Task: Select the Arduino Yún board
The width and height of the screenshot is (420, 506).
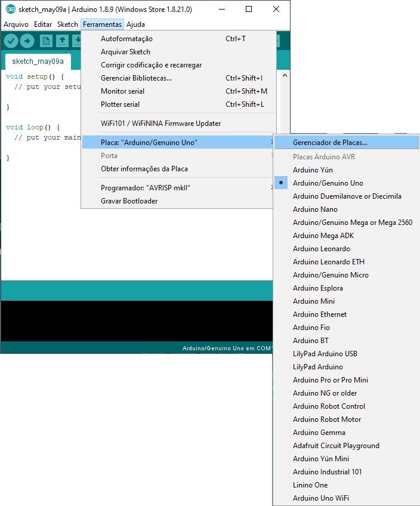Action: [347, 169]
